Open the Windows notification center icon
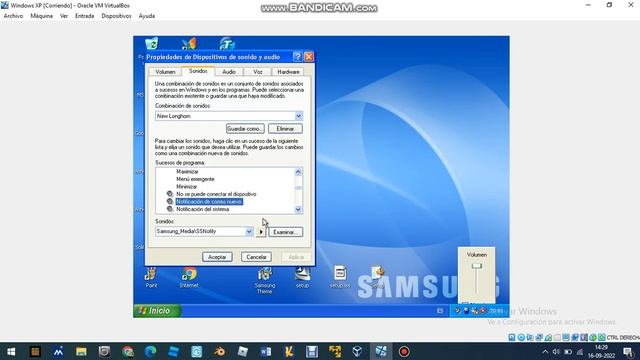Screen dimensions: 640x360 click(629, 351)
